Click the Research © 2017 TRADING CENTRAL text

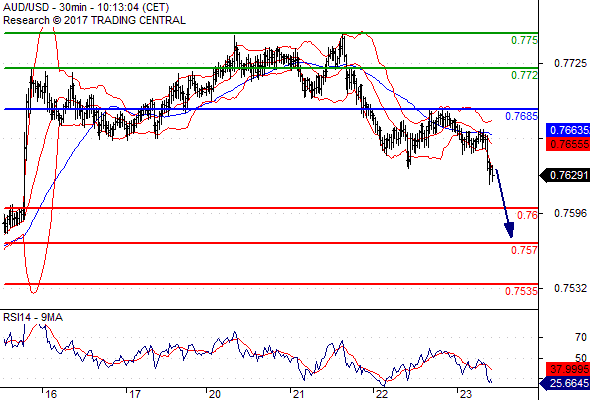tap(94, 20)
